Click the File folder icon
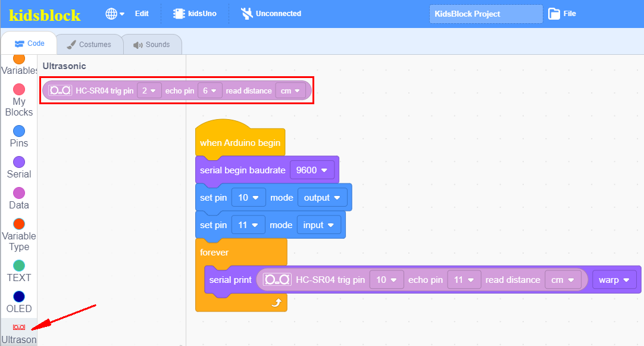This screenshot has width=644, height=346. pyautogui.click(x=554, y=14)
